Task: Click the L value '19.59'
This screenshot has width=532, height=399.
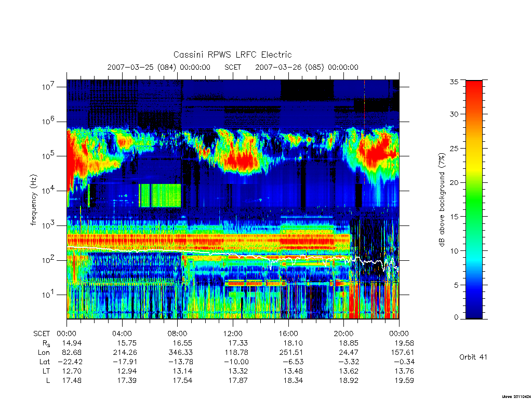Action: [404, 381]
